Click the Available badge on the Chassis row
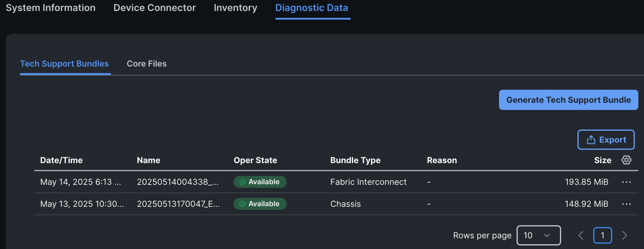This screenshot has width=644, height=249. tap(260, 204)
